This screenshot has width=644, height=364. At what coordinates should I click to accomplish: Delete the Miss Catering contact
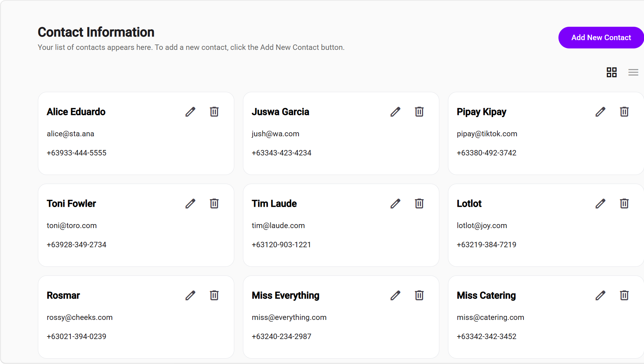[625, 295]
